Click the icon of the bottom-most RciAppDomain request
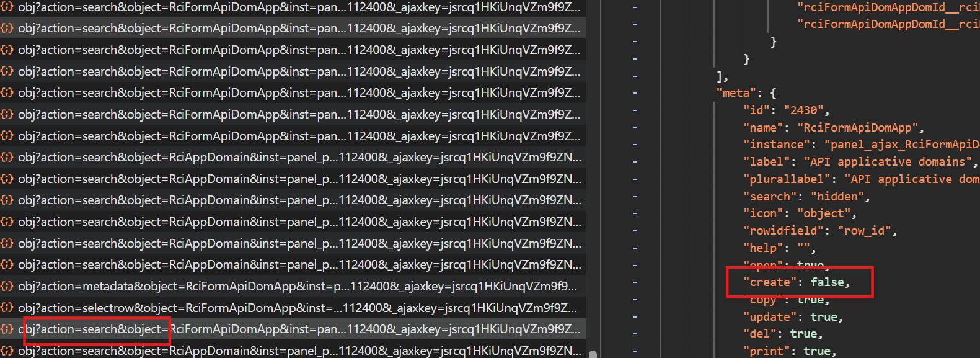Screen dimensions: 980x358 (7, 351)
